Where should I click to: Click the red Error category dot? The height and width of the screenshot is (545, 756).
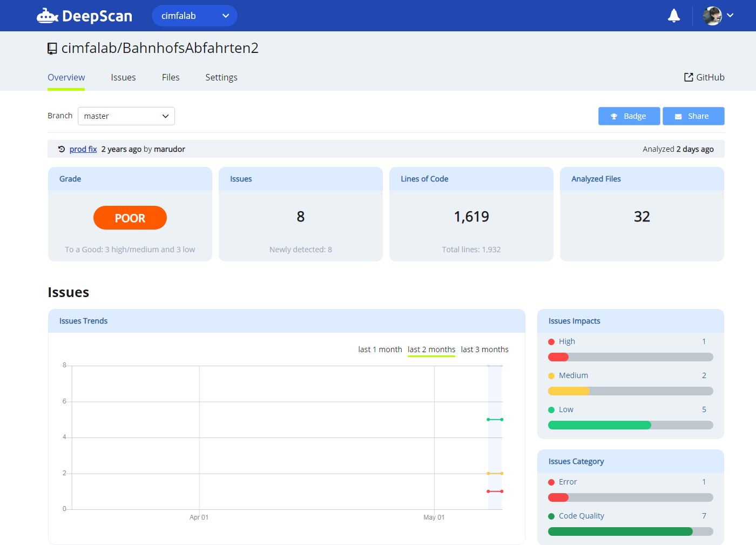[x=551, y=482]
